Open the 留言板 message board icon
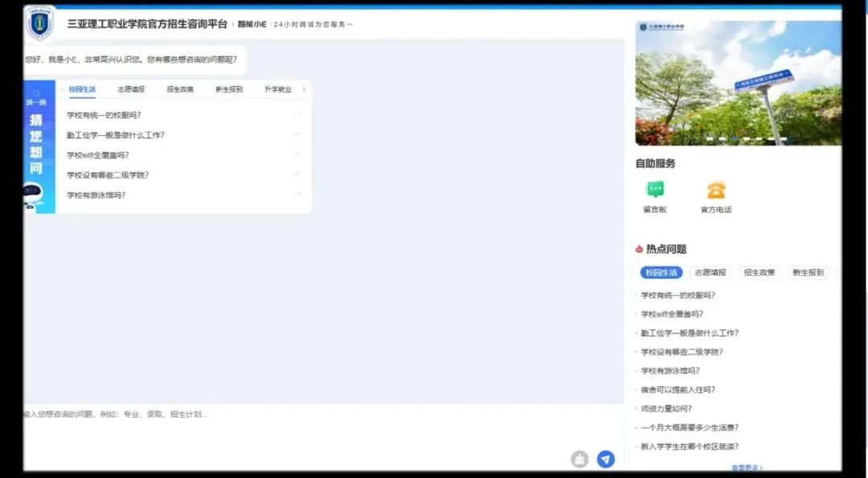Screen dimensions: 868x478 656,190
